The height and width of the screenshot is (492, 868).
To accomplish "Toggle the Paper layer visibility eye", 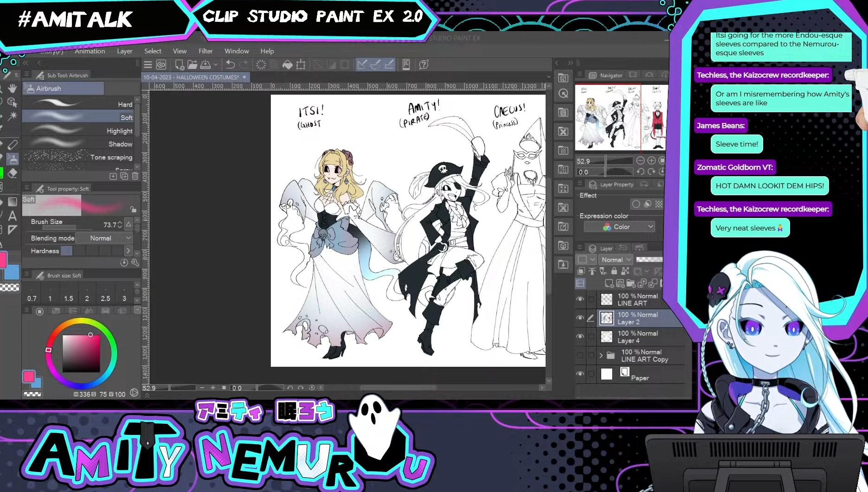I will click(x=580, y=374).
